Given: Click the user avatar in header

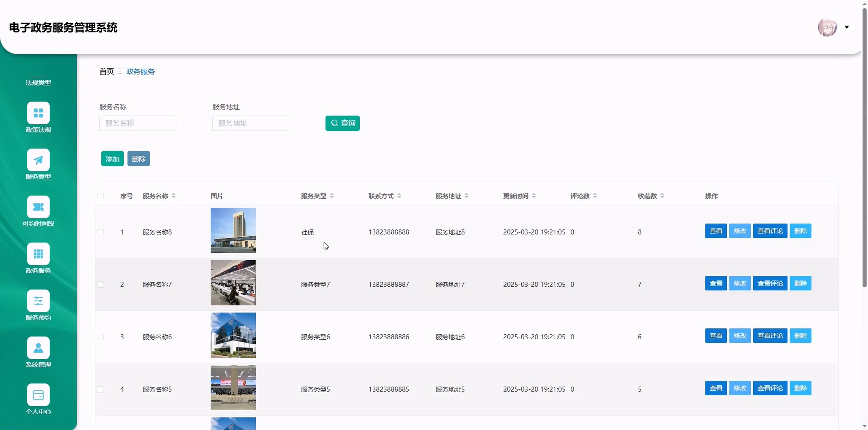Looking at the screenshot, I should (x=827, y=27).
